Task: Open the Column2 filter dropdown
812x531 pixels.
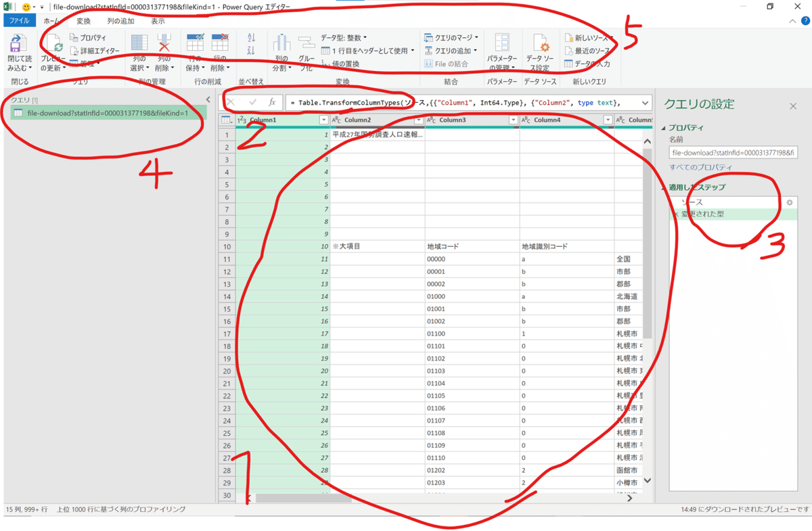Action: 418,120
